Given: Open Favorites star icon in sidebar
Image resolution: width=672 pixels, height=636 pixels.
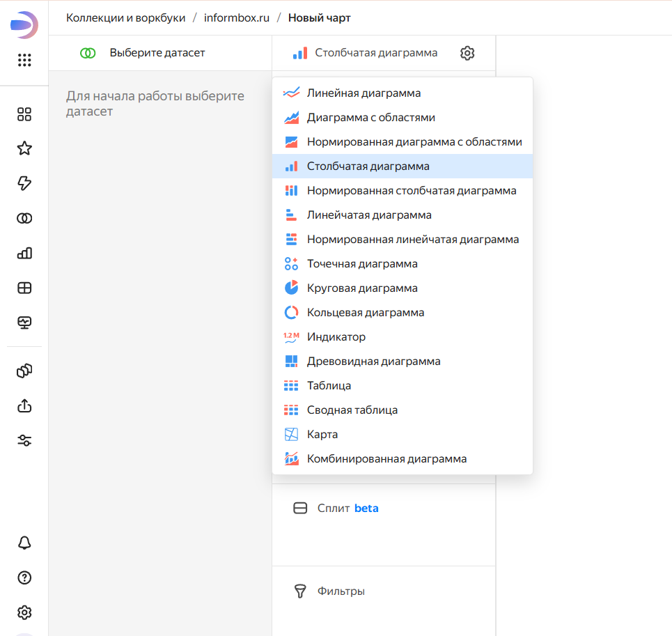Looking at the screenshot, I should coord(24,148).
